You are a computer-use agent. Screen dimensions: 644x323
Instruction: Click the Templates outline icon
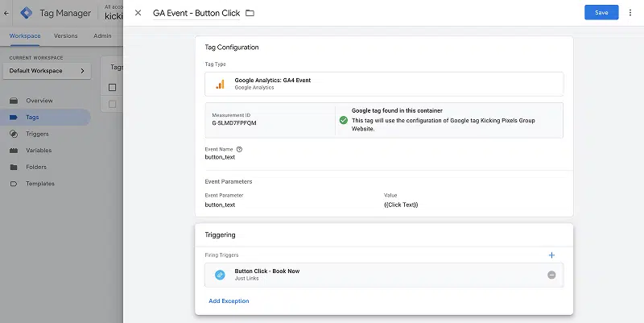(14, 184)
